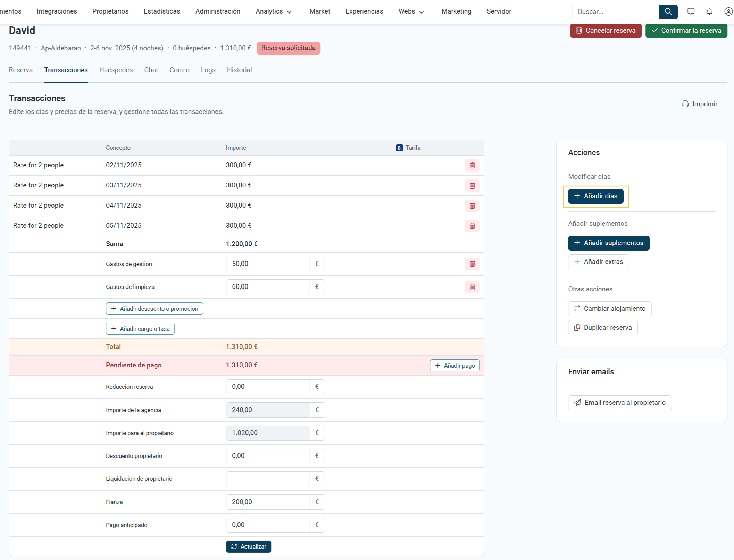Expand the Analytics dropdown menu
The width and height of the screenshot is (734, 560).
coord(274,11)
